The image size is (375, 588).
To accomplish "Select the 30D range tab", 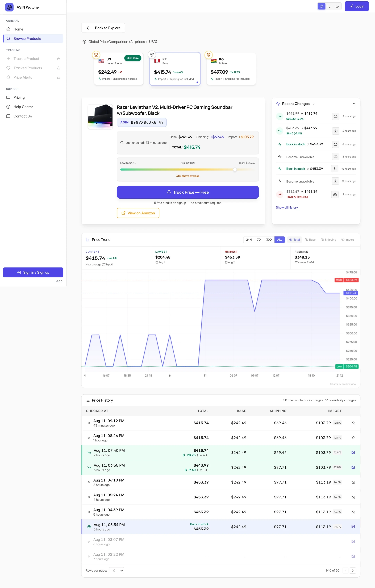I will pos(269,240).
